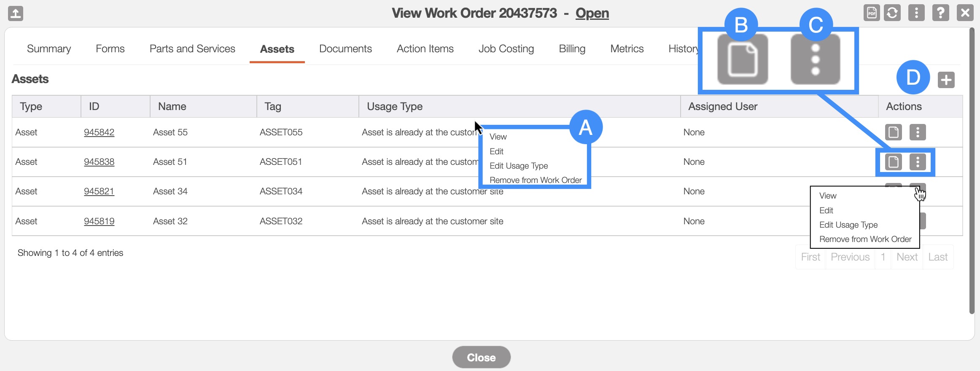
Task: Open the Job Costing tab
Action: (x=506, y=49)
